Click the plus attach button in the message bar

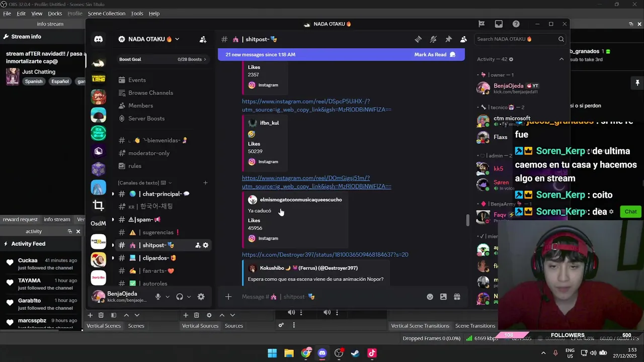[228, 297]
